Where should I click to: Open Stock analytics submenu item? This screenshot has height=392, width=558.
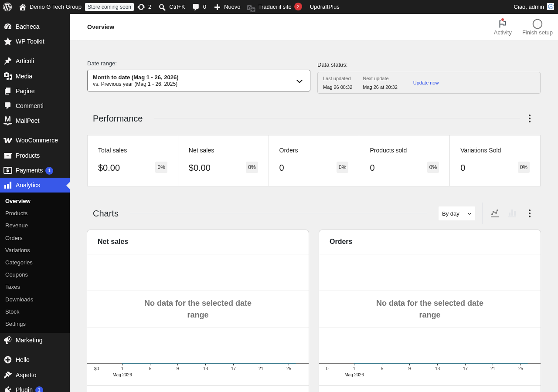coord(12,312)
